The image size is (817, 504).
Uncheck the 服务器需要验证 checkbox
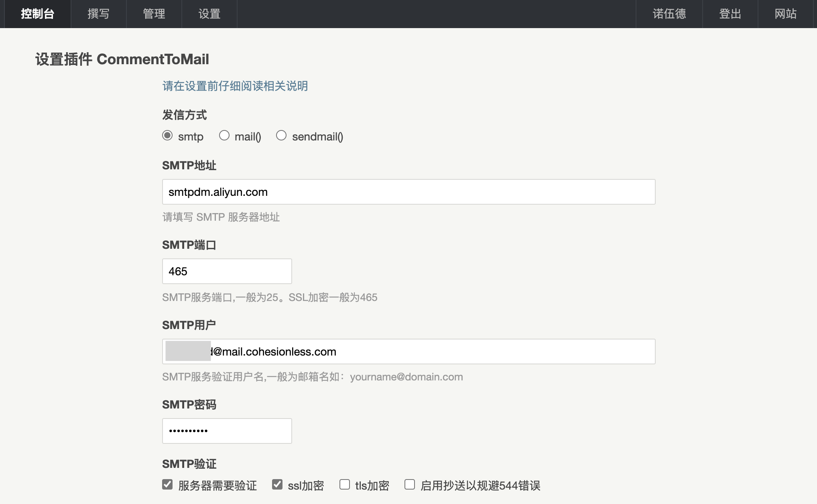[167, 484]
